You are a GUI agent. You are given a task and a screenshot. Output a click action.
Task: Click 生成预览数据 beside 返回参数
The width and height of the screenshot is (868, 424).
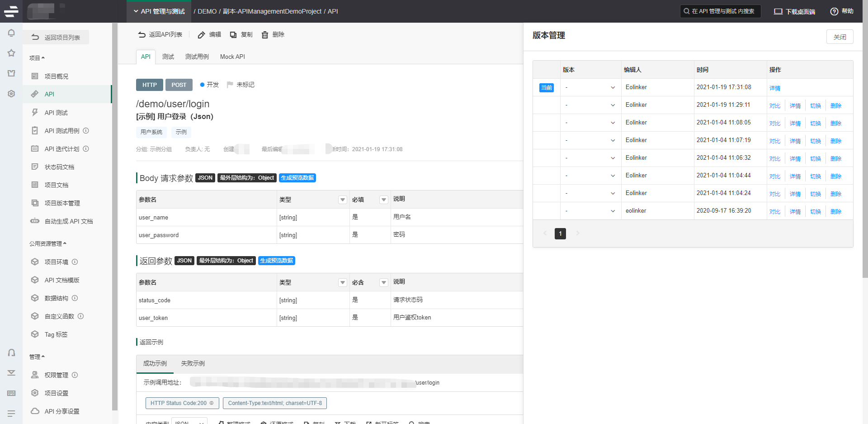(277, 261)
